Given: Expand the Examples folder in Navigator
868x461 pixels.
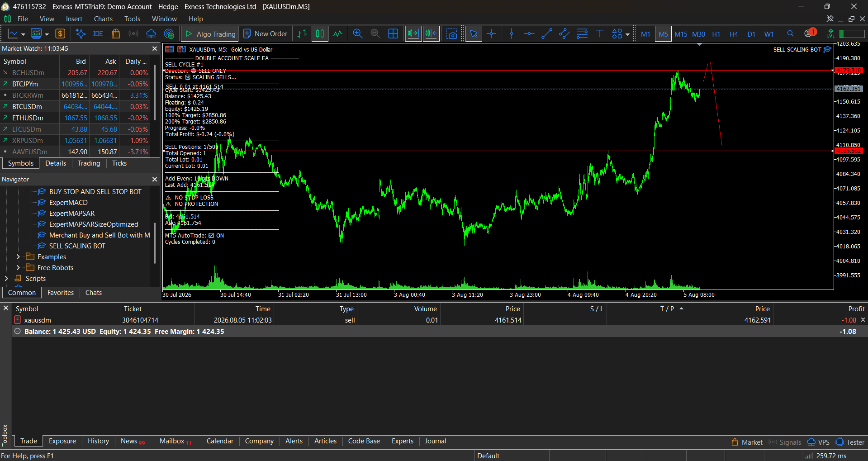Looking at the screenshot, I should click(x=18, y=257).
